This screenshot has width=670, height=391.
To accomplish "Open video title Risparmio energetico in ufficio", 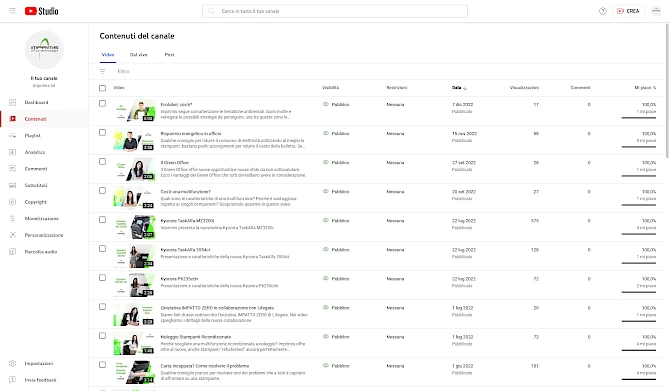I will [191, 134].
